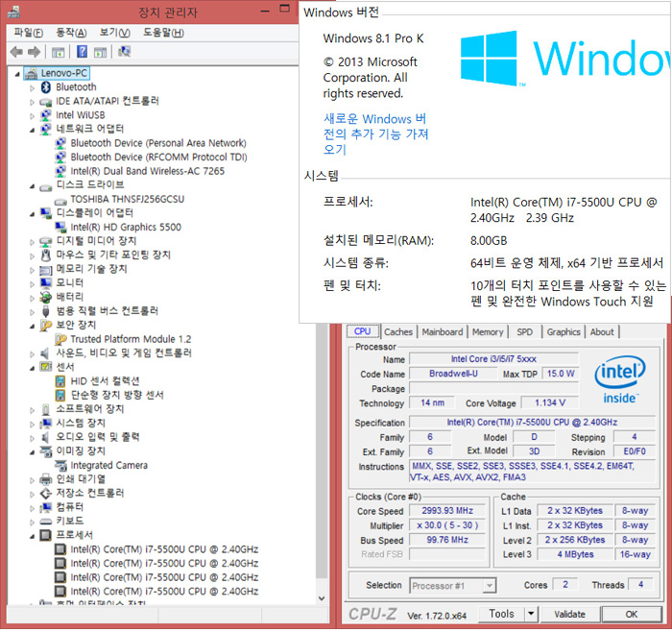The image size is (672, 632).
Task: Open the Processor #1 selection dropdown
Action: click(489, 586)
